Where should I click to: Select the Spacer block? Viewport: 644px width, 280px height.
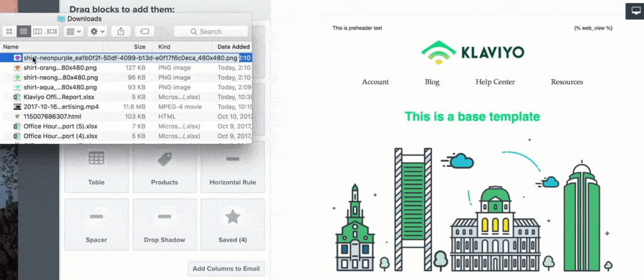(96, 225)
